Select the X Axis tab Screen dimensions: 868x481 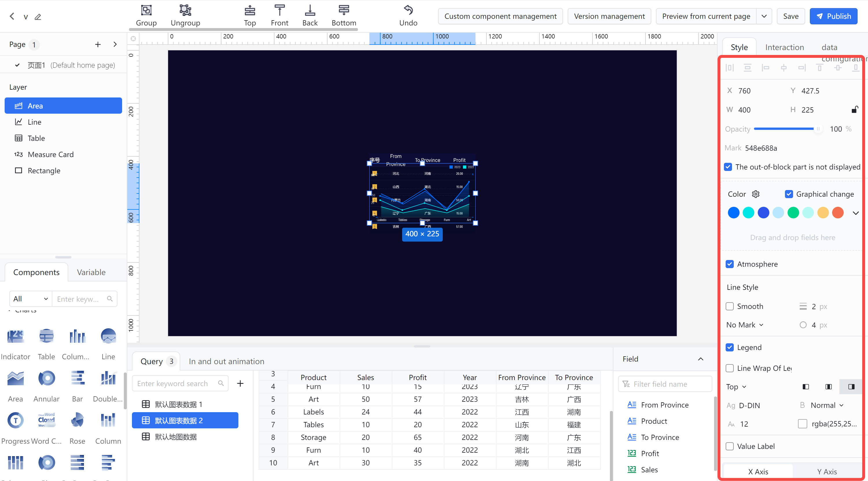(x=758, y=471)
